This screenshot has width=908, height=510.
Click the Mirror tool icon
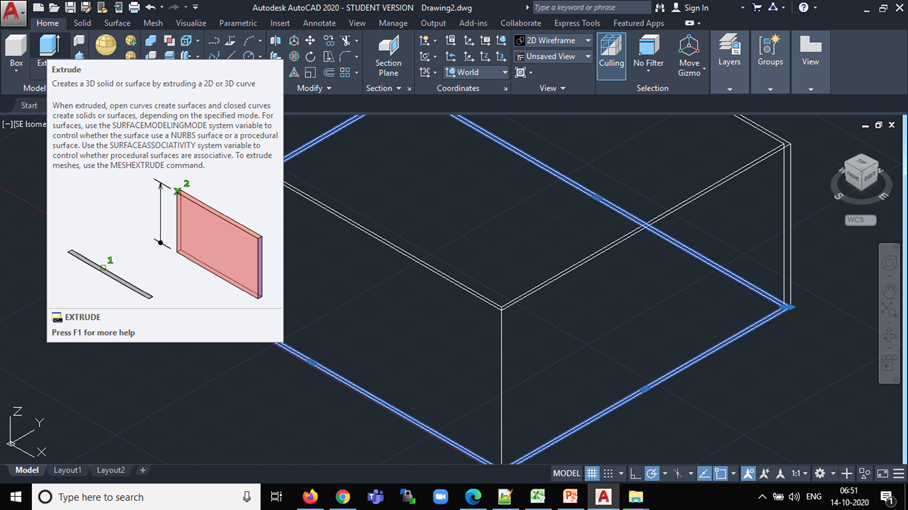point(276,41)
